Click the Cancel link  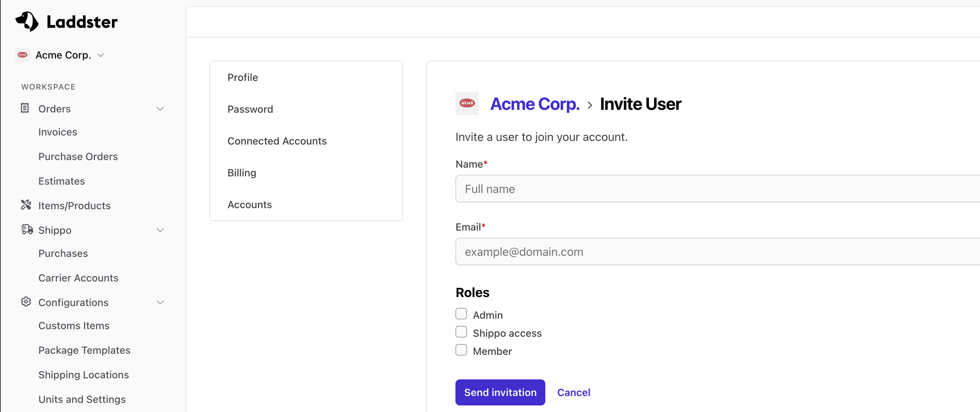[x=573, y=392]
